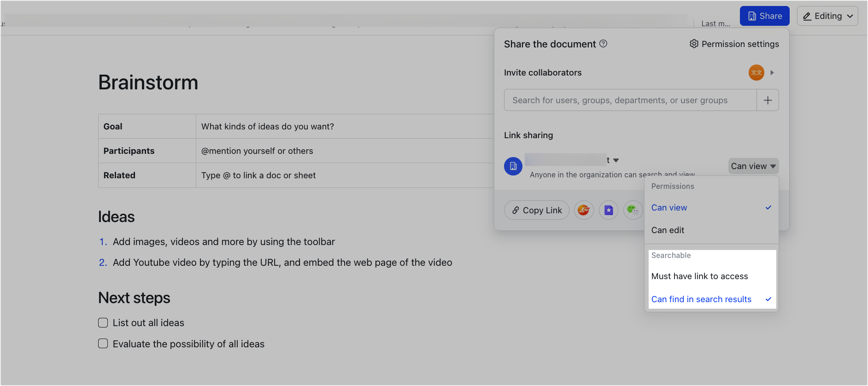Expand collaborator list arrow next to avatar
Viewport: 868px width, 386px height.
click(772, 73)
